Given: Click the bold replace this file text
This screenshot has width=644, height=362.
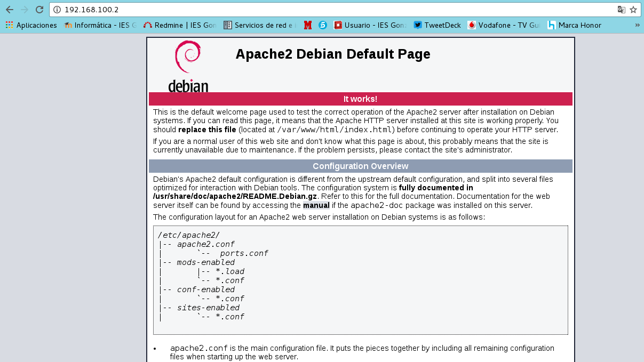Looking at the screenshot, I should [208, 130].
